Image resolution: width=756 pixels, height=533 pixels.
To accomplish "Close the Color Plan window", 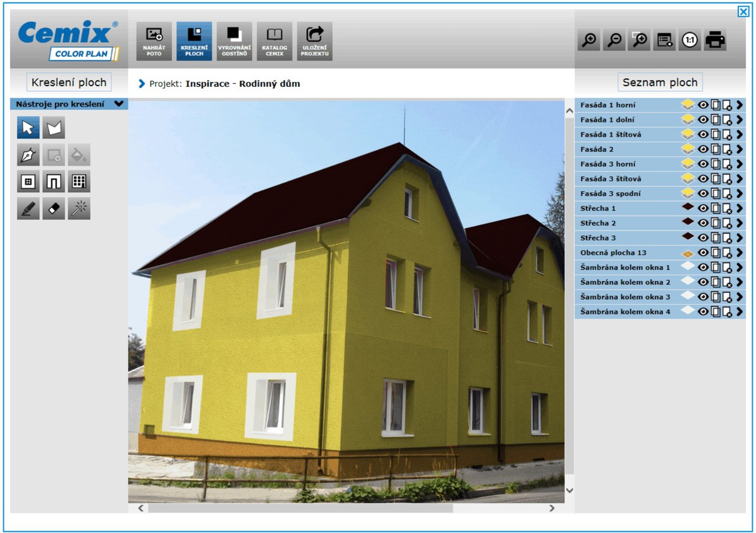I will tap(743, 11).
